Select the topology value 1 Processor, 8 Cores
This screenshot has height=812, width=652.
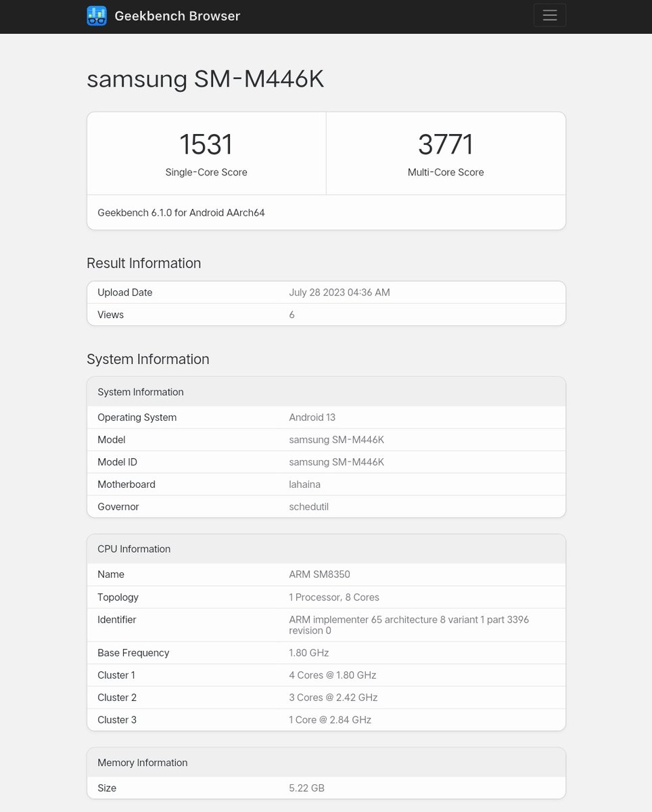tap(334, 597)
